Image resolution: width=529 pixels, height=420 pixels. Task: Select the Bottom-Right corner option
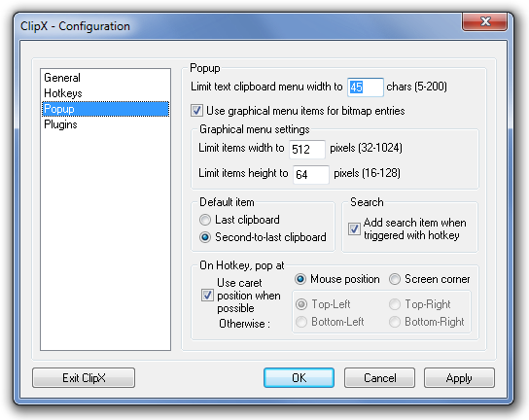[395, 322]
